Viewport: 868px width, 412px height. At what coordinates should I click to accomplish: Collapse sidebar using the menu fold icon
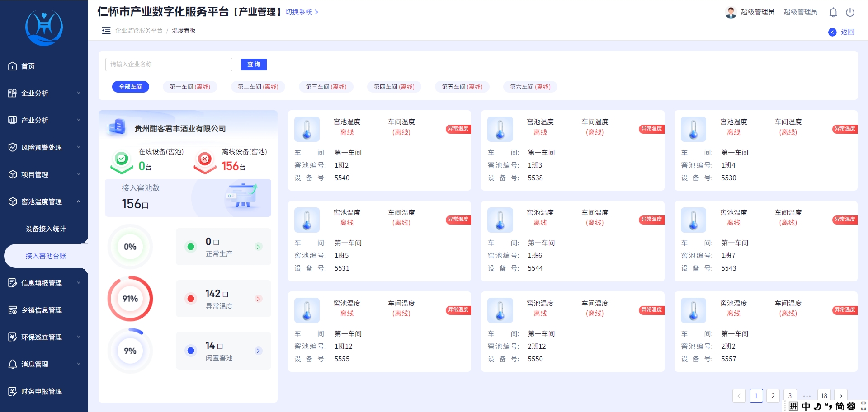pos(106,30)
